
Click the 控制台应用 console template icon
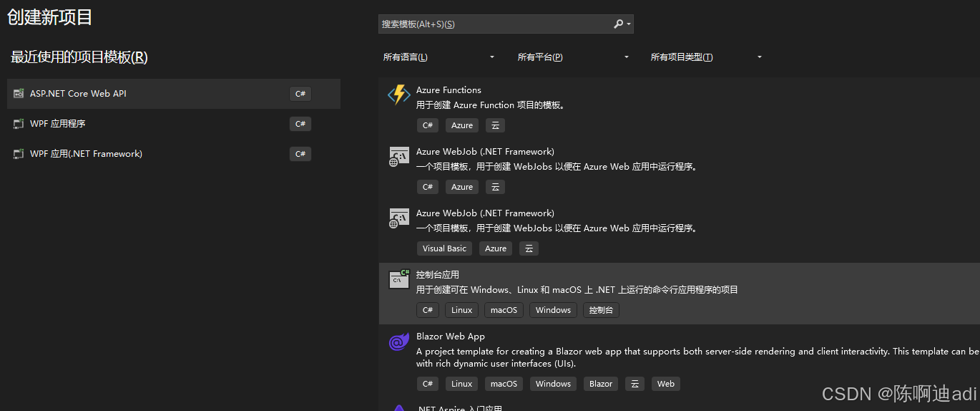398,279
